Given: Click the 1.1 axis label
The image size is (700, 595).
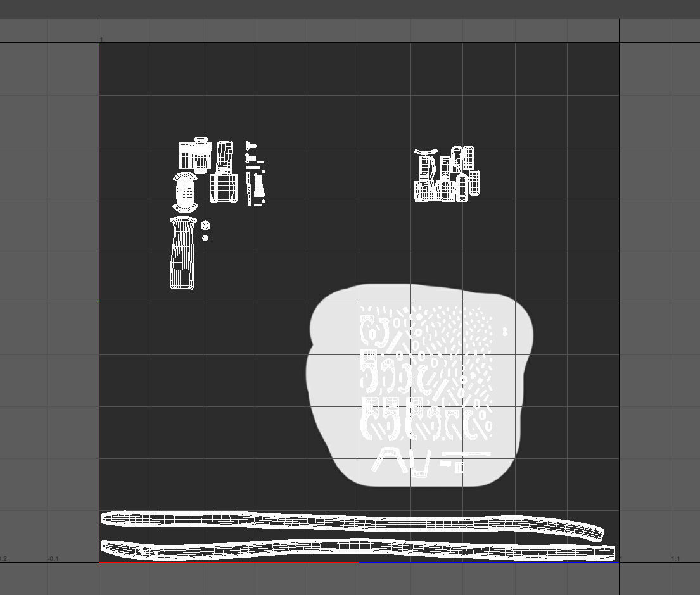Looking at the screenshot, I should [x=675, y=558].
